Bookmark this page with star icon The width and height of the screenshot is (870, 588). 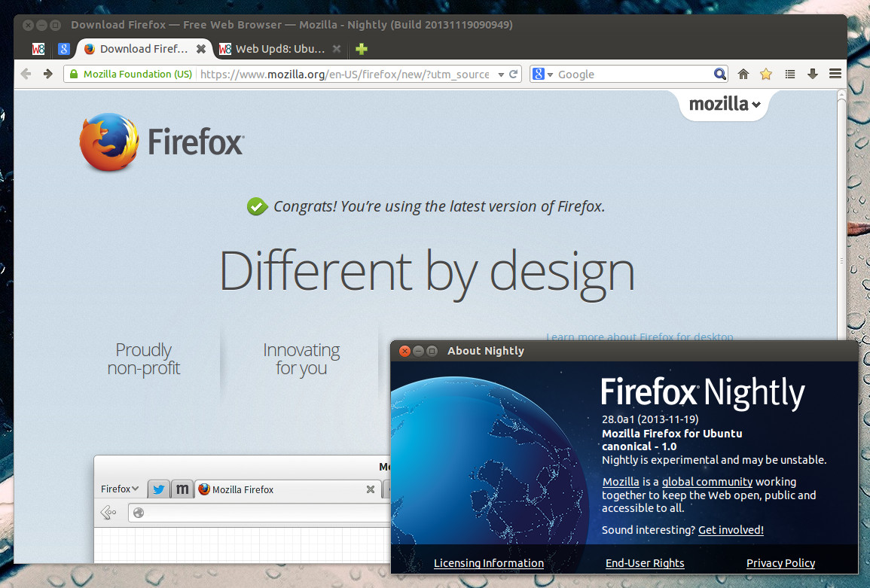coord(766,74)
